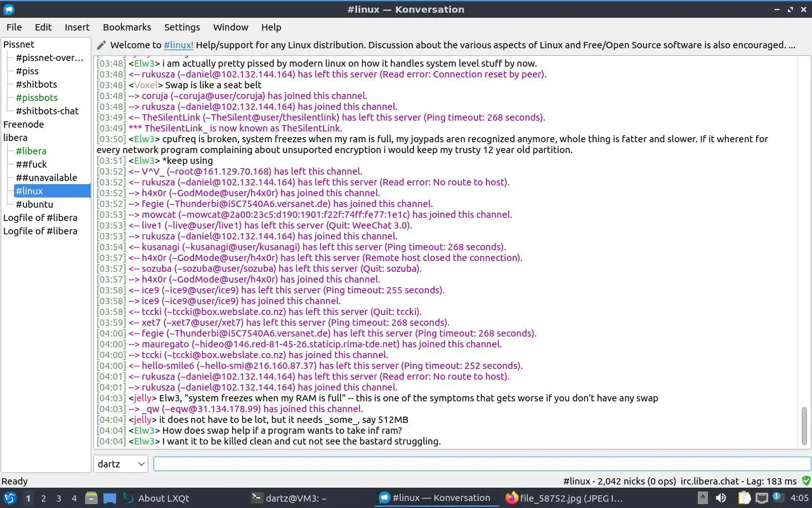Open the File menu
Image resolution: width=812 pixels, height=508 pixels.
click(14, 27)
